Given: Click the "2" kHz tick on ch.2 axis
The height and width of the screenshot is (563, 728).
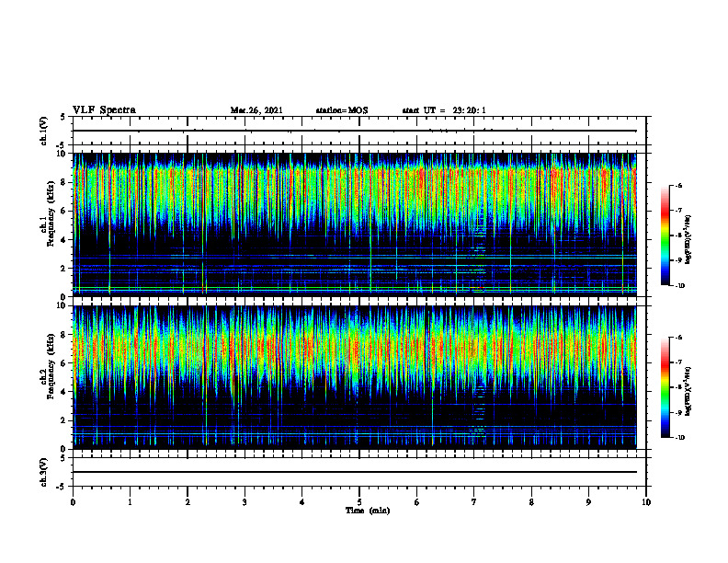Looking at the screenshot, I should point(64,420).
